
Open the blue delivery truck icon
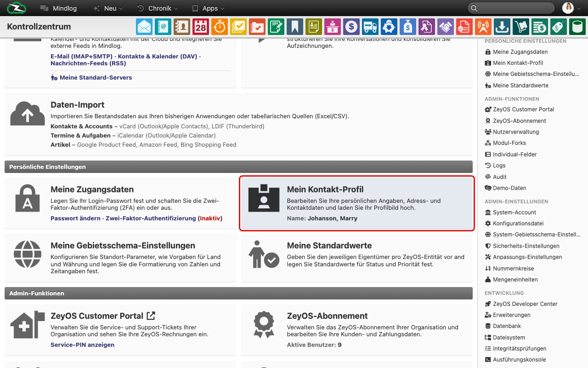pos(370,27)
